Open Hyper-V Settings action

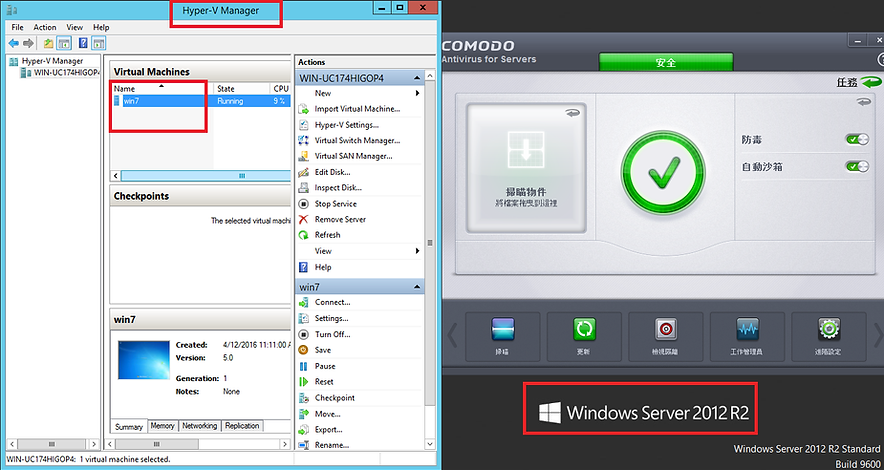coord(347,125)
